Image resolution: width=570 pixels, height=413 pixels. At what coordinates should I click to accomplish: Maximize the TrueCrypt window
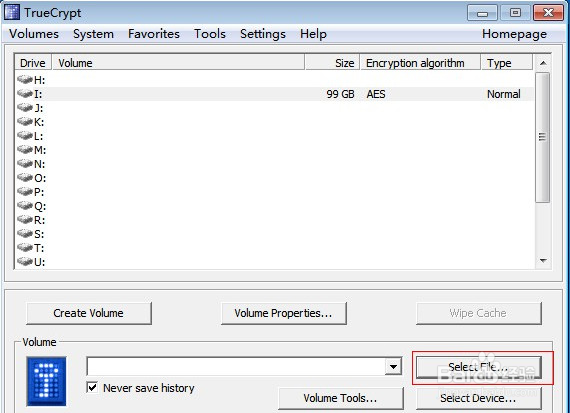tap(515, 13)
